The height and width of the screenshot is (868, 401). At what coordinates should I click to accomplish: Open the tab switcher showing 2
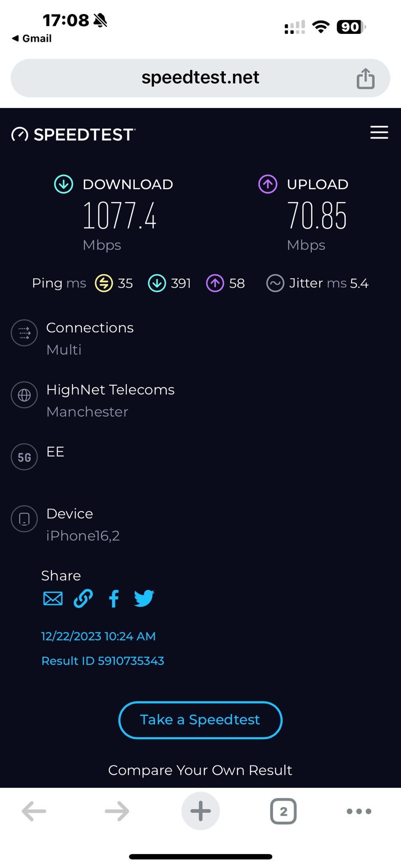pyautogui.click(x=283, y=811)
